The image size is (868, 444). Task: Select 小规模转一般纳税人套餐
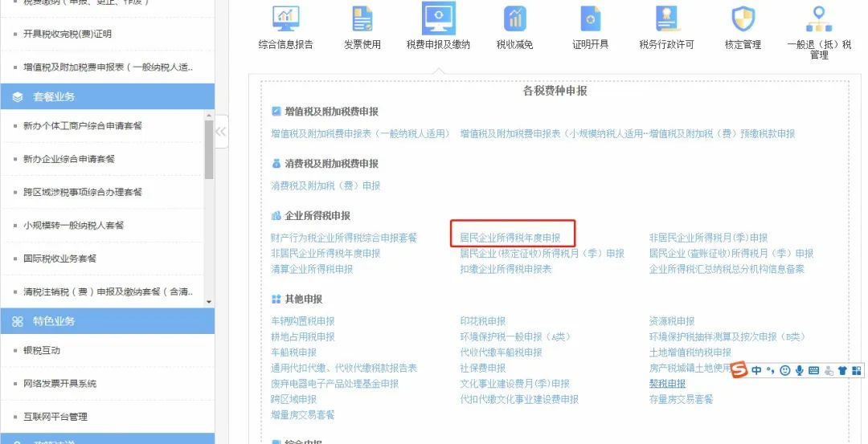(x=74, y=225)
